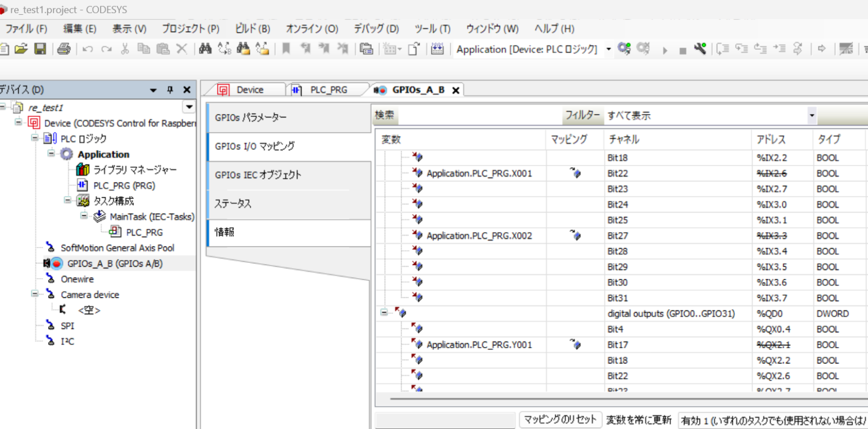Open an existing project via toolbar icon

pos(20,49)
